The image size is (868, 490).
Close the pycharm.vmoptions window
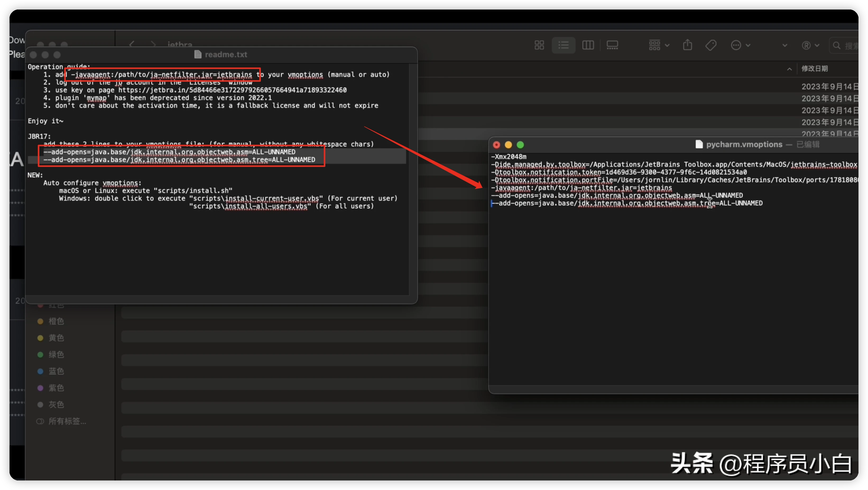click(496, 145)
